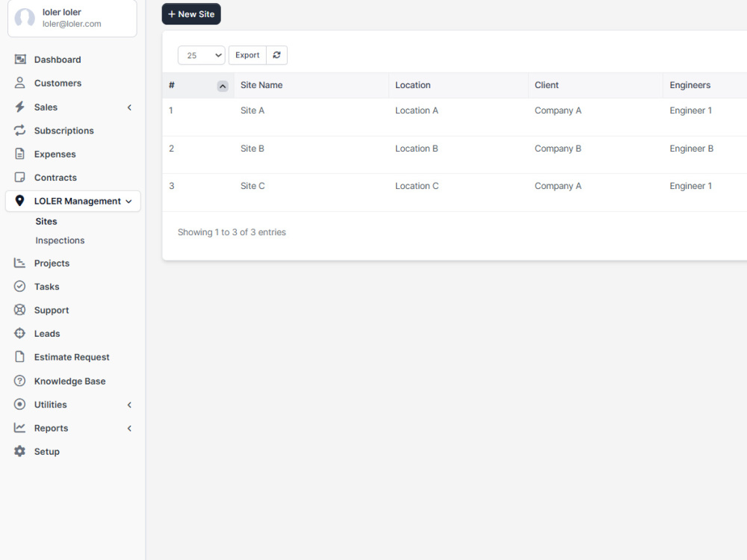Click the Export button
Viewport: 747px width, 560px height.
[247, 55]
